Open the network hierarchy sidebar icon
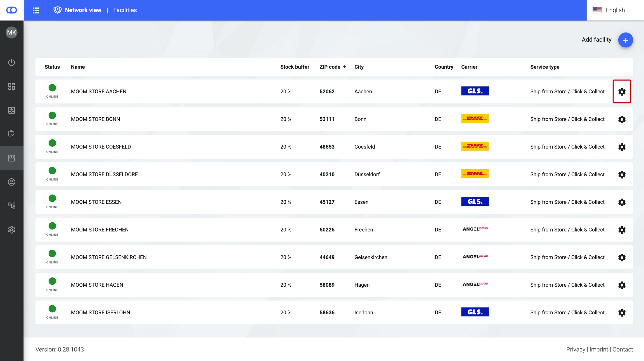644x361 pixels. click(x=11, y=206)
